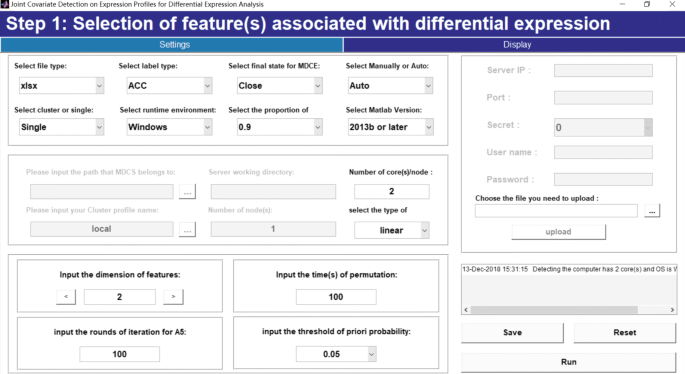Viewport: 685px width, 374px height.
Task: Click the Server IP input field
Action: (x=603, y=70)
